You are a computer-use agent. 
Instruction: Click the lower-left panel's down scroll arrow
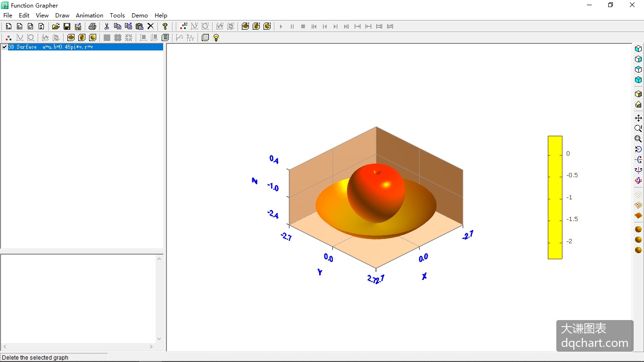(159, 338)
